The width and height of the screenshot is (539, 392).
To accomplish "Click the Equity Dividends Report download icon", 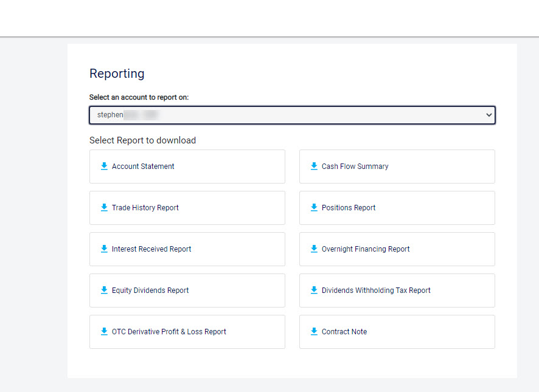I will [104, 290].
